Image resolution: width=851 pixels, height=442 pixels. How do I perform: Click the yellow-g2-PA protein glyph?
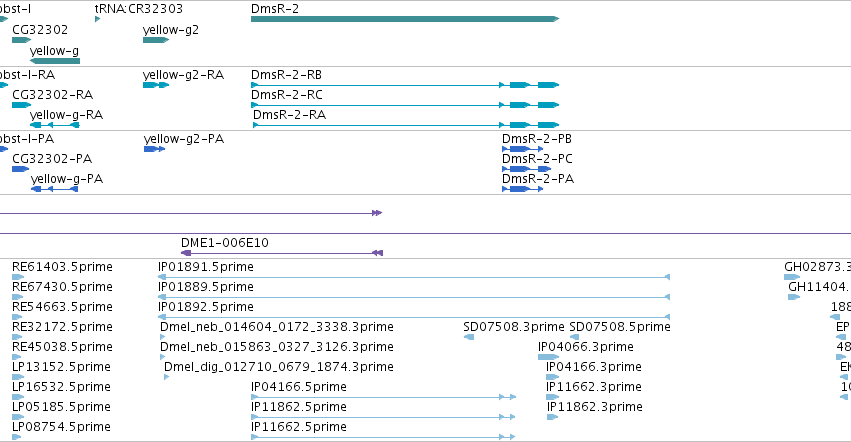tap(155, 149)
